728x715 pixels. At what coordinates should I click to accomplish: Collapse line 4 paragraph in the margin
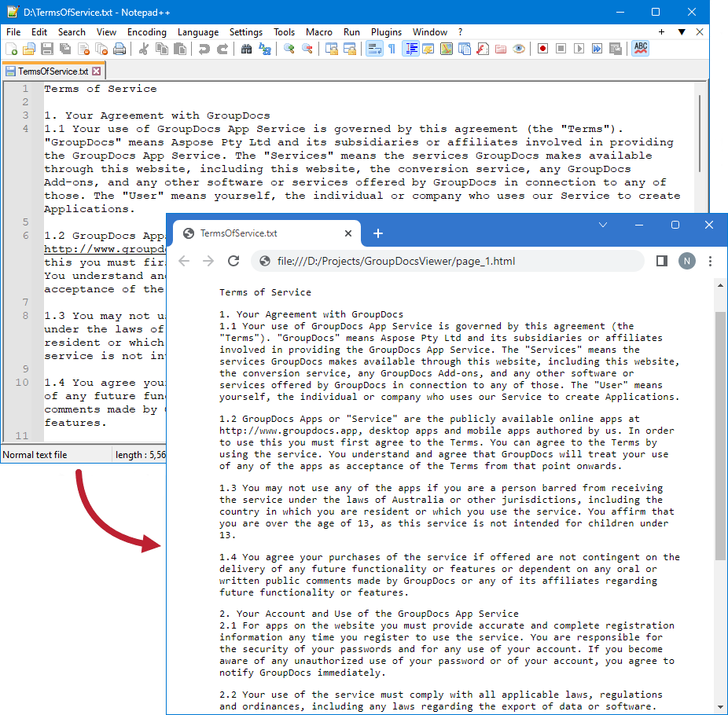(36, 128)
